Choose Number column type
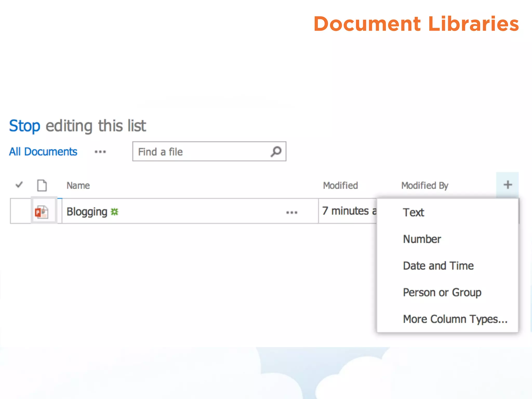The height and width of the screenshot is (399, 532). click(422, 239)
